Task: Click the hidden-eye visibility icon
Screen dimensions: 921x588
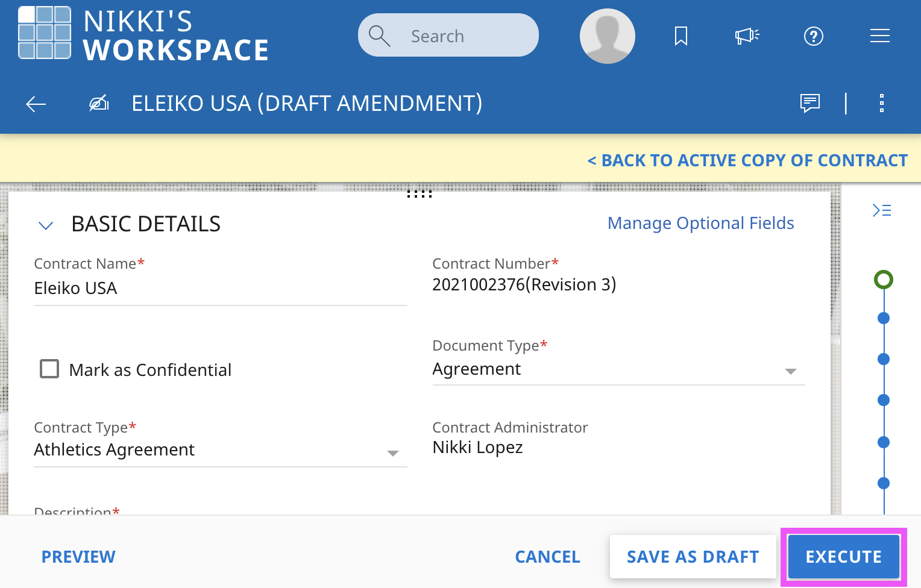Action: (99, 104)
